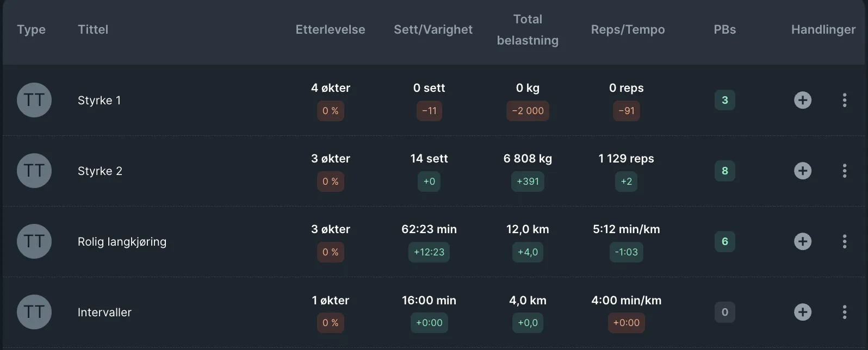Click the plus icon for Styrke 1

803,100
